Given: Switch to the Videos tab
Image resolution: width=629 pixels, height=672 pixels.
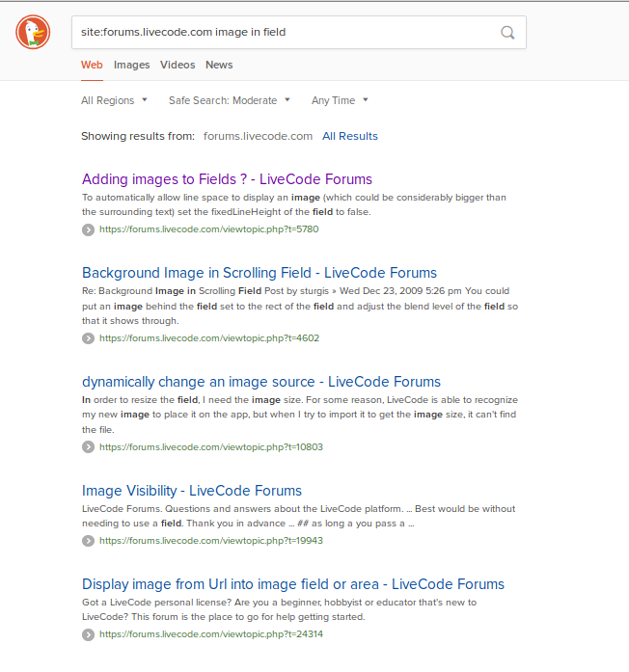Looking at the screenshot, I should click(178, 65).
